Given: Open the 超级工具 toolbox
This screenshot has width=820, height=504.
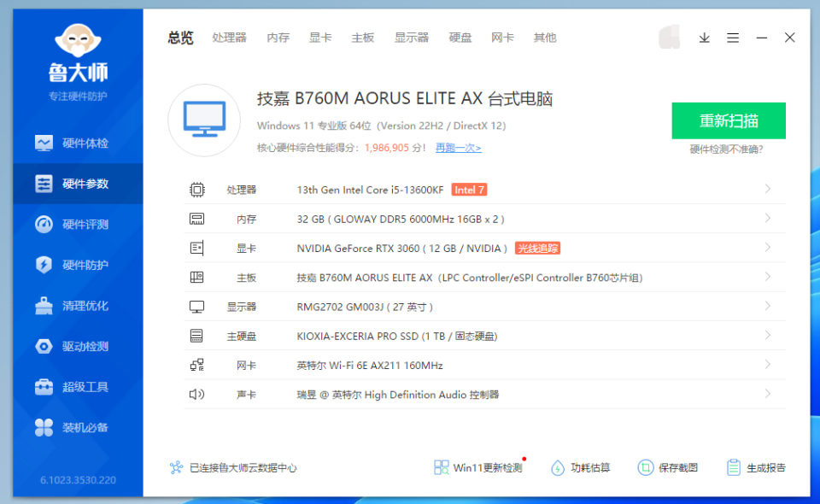Looking at the screenshot, I should pos(78,386).
